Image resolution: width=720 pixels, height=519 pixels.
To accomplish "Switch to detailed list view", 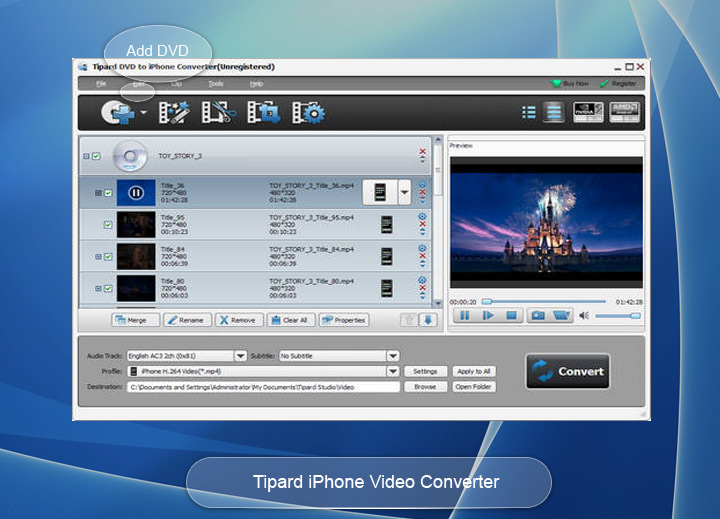I will tap(554, 112).
